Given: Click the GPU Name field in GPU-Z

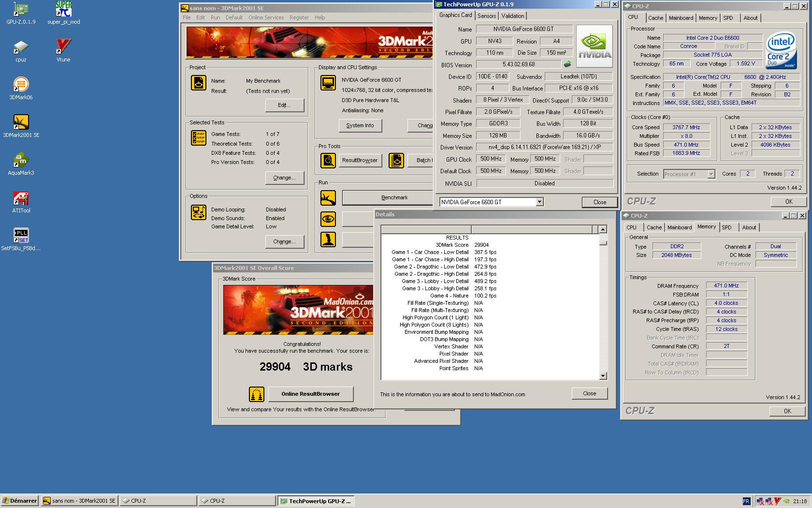Looking at the screenshot, I should coord(524,29).
